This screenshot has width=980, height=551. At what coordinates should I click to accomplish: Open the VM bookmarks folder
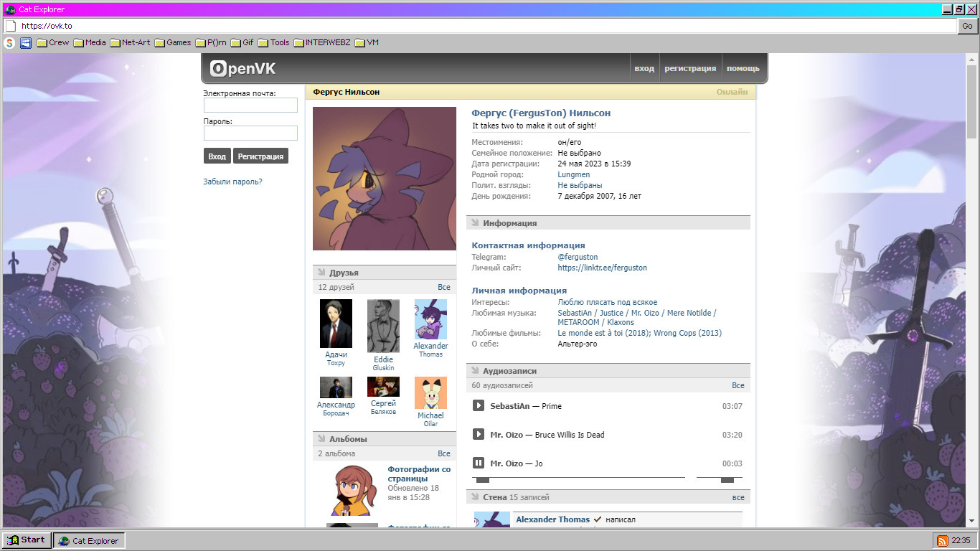click(x=367, y=42)
